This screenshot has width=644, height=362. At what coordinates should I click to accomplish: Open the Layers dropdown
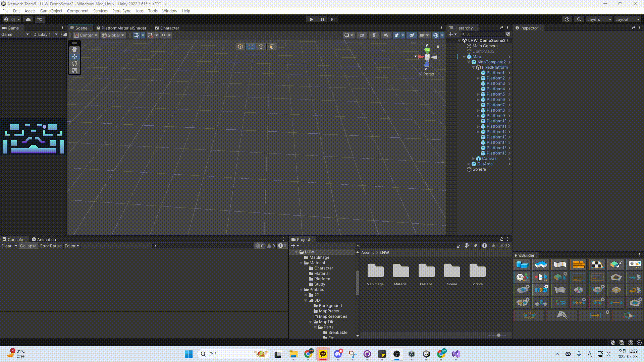(599, 19)
